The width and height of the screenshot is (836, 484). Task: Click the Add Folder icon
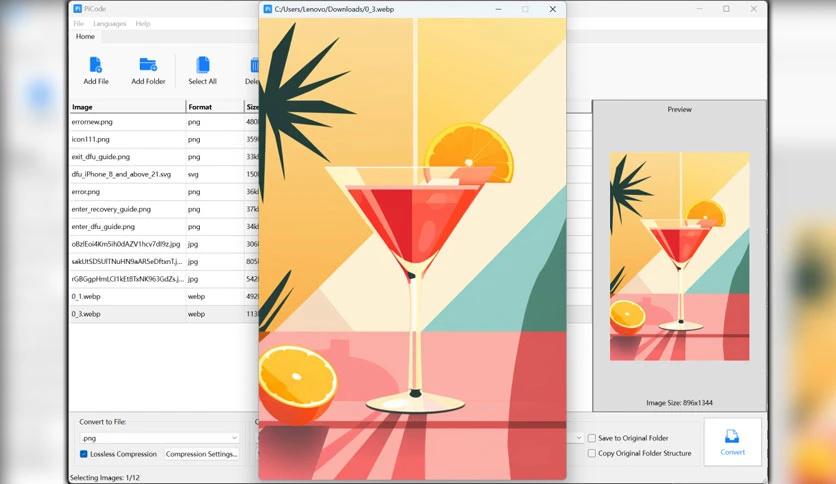pos(148,64)
